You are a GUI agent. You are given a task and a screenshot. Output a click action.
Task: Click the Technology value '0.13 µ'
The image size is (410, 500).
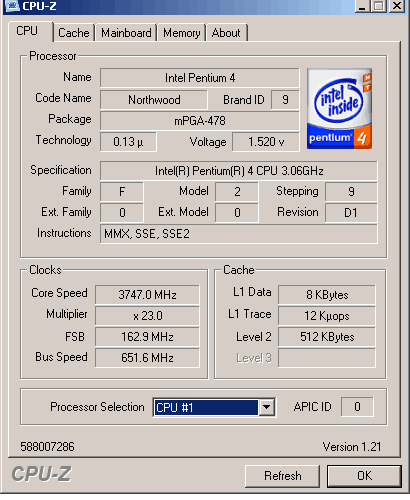coord(128,142)
